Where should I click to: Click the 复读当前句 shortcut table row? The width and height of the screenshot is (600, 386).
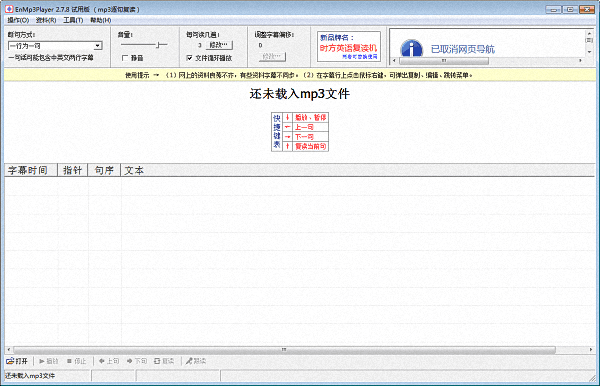305,146
